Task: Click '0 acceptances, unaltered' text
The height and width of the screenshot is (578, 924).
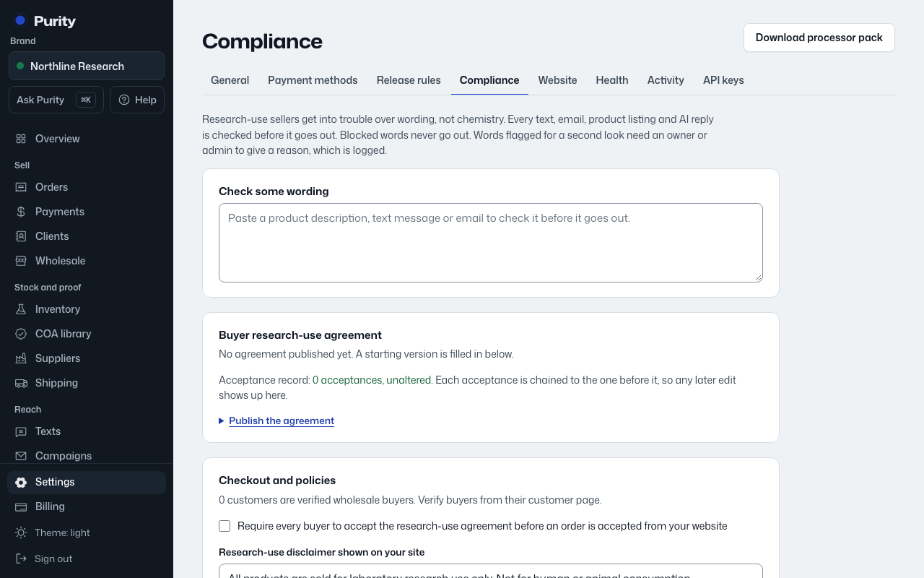Action: click(x=372, y=380)
